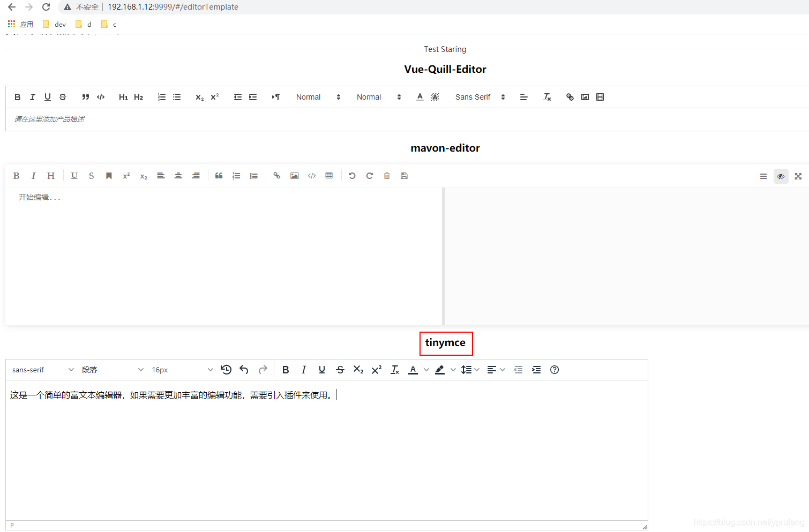The height and width of the screenshot is (532, 809).
Task: Toggle mavon-editor preview eye icon
Action: click(x=781, y=176)
